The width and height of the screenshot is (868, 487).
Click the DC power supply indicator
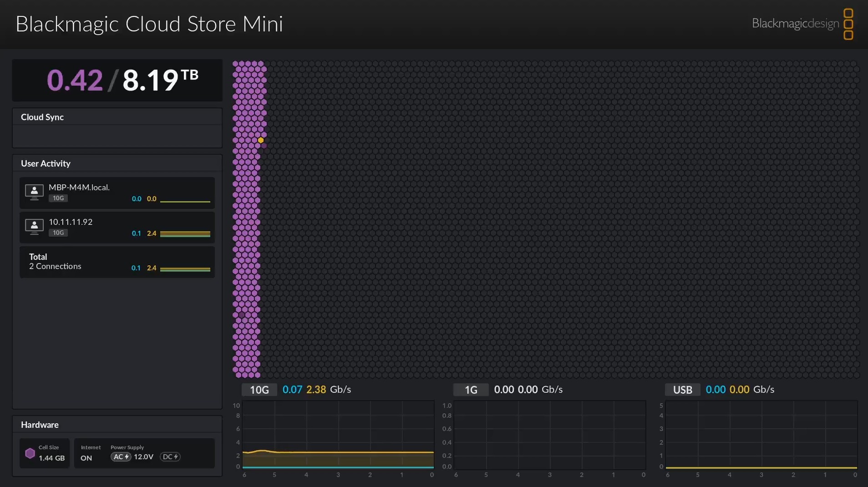click(170, 457)
